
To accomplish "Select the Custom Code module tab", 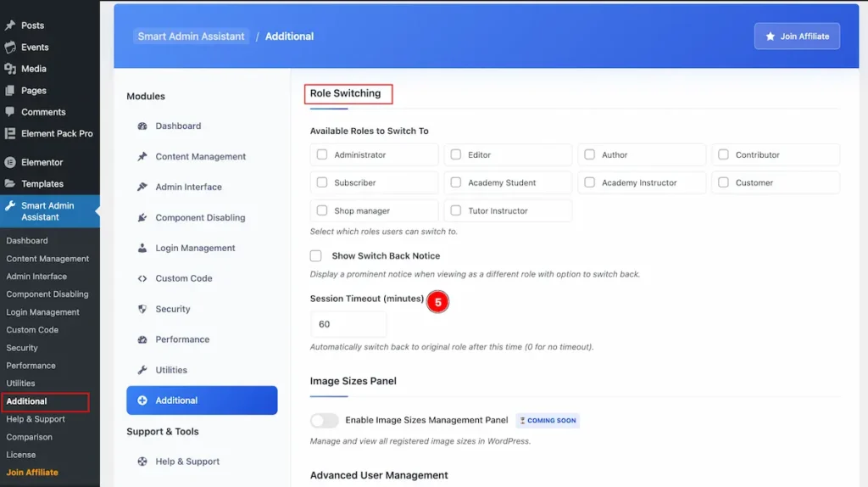I will pos(202,278).
